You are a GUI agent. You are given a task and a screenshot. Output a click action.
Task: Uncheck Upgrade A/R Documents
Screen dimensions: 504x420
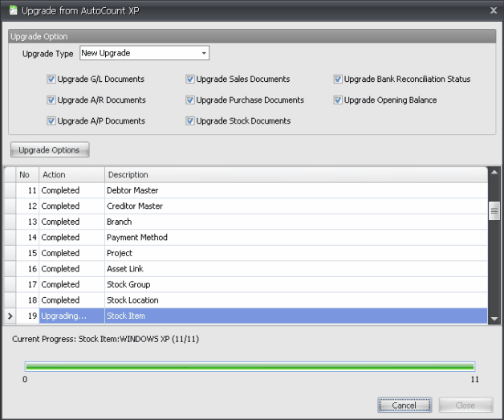click(x=51, y=100)
